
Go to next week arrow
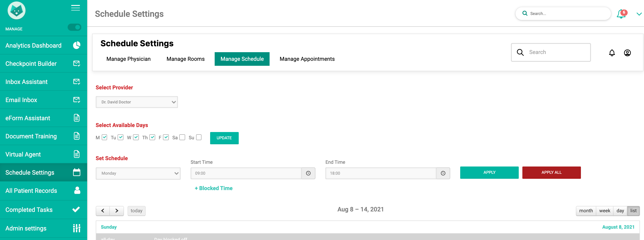click(x=117, y=211)
